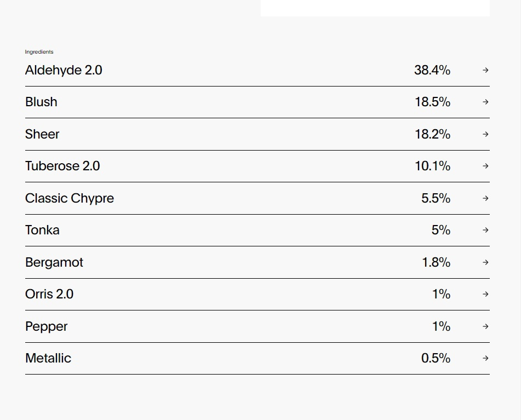
Task: Select the Blush ingredient name
Action: click(x=41, y=102)
